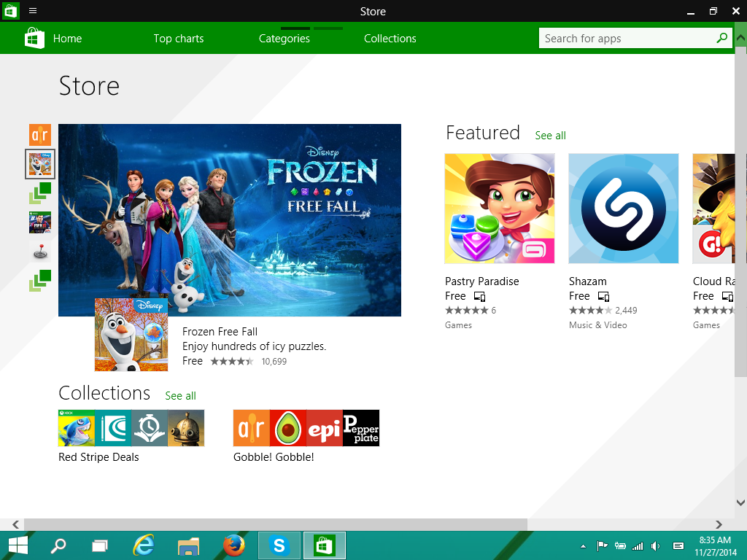The width and height of the screenshot is (747, 560).
Task: Go to the Home tab
Action: 67,39
